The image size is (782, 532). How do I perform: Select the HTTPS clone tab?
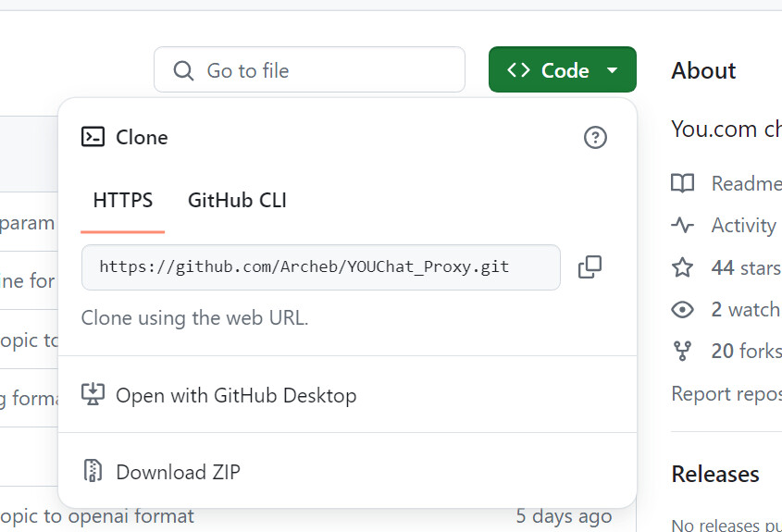click(x=122, y=200)
